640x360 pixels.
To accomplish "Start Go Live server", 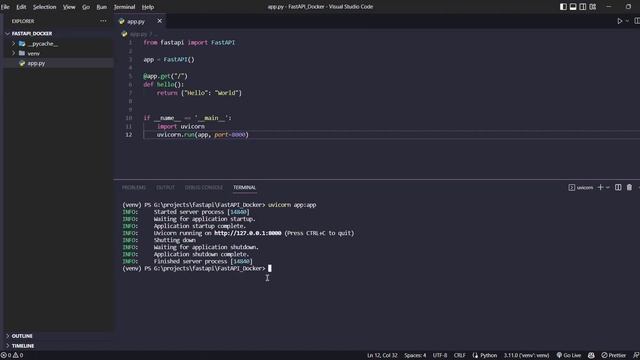I will coord(569,356).
